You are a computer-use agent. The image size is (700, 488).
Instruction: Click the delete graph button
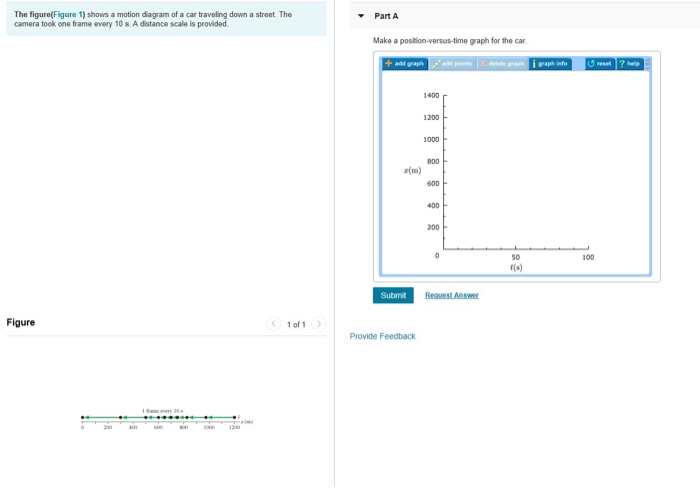point(502,63)
